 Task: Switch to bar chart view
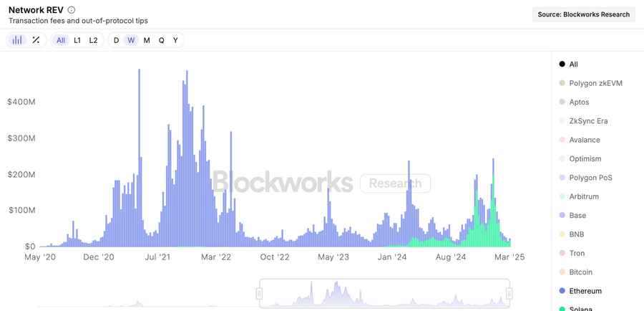[x=17, y=40]
